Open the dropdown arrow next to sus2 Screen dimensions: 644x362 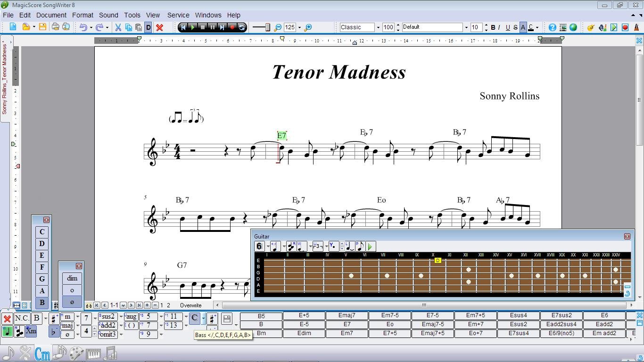click(121, 317)
